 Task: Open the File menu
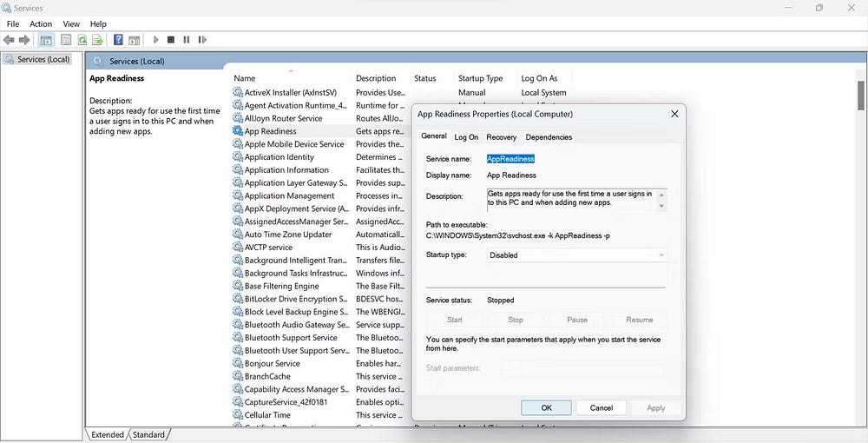(13, 23)
